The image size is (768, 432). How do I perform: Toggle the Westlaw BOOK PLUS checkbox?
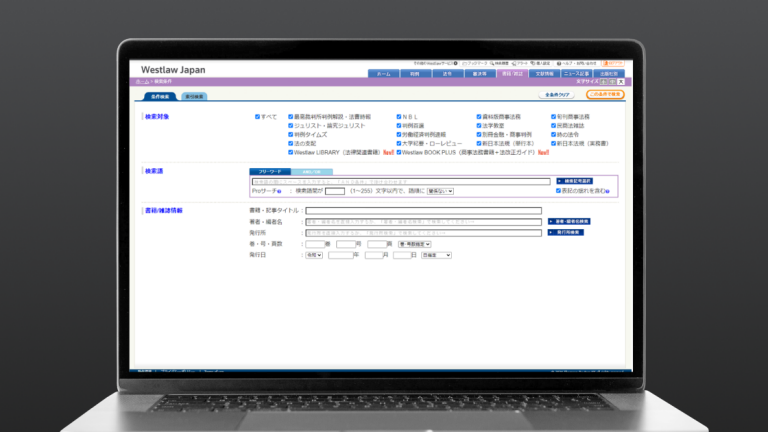tap(399, 152)
